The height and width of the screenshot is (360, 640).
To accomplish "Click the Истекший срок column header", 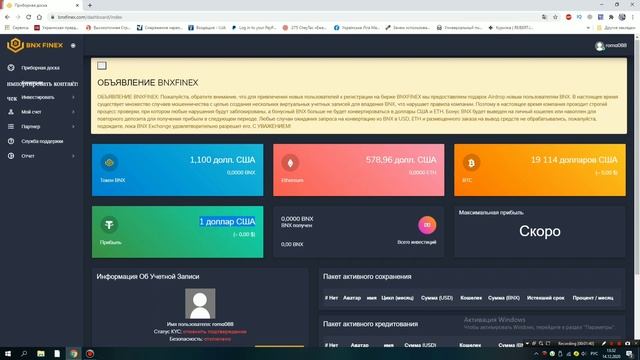I will click(545, 298).
